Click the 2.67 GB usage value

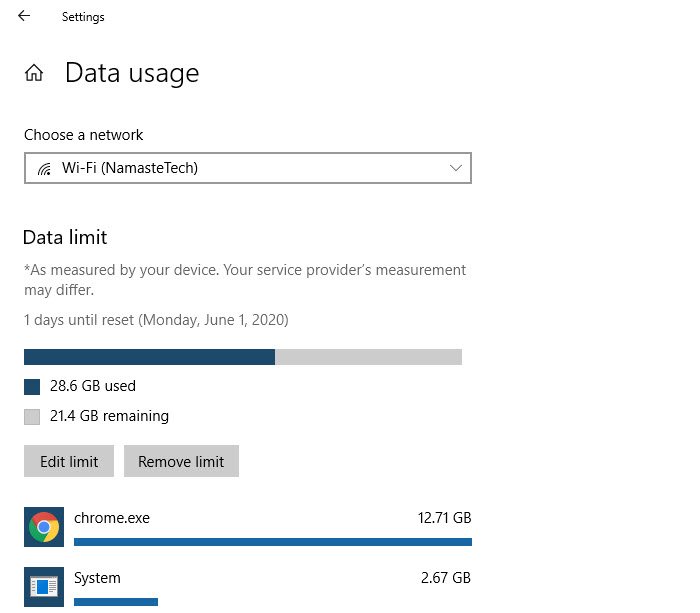pyautogui.click(x=446, y=578)
